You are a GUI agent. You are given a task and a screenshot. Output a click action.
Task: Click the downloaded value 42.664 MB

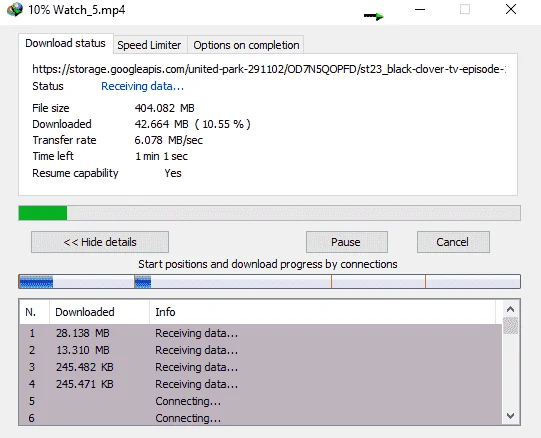click(x=193, y=124)
